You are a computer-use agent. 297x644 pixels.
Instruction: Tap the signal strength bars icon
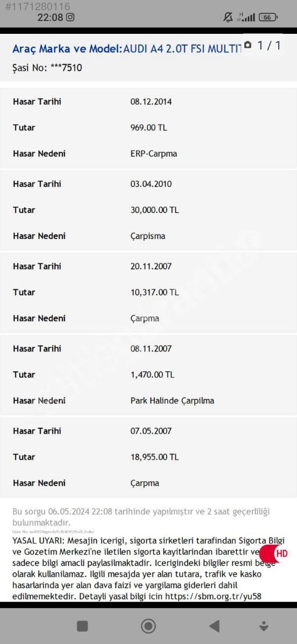[247, 17]
